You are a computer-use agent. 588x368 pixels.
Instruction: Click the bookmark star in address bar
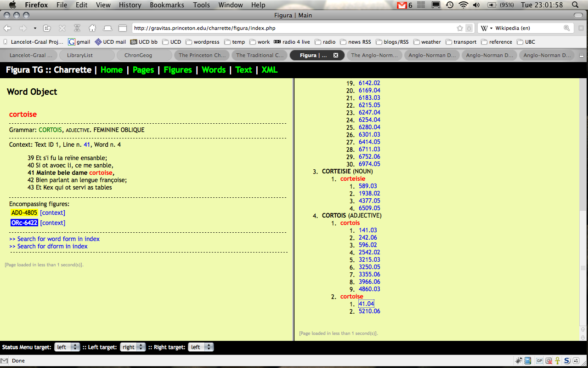460,28
